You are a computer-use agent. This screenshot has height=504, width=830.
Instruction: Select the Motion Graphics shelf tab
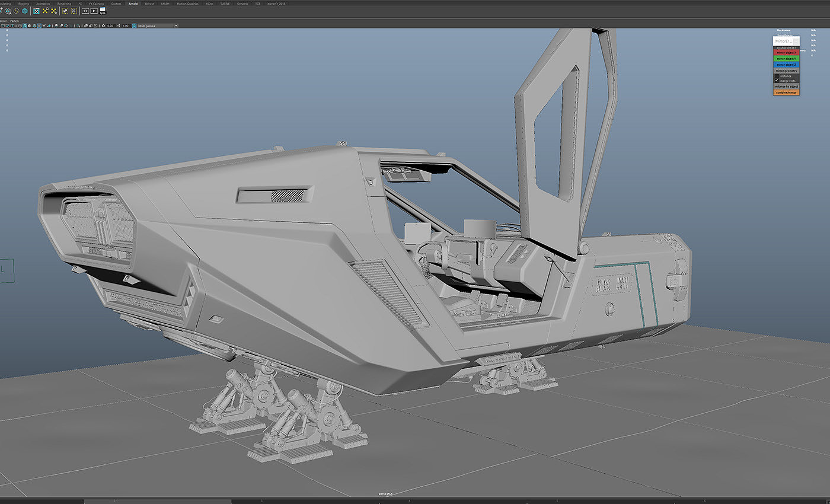187,4
